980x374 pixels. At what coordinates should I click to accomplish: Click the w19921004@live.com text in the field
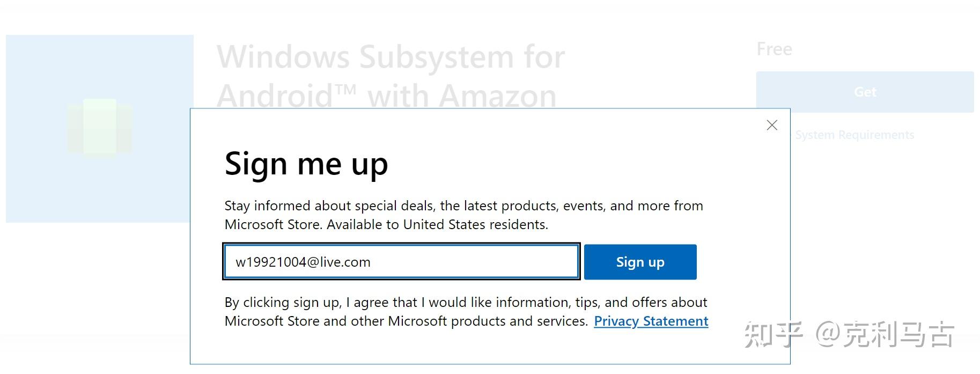303,262
